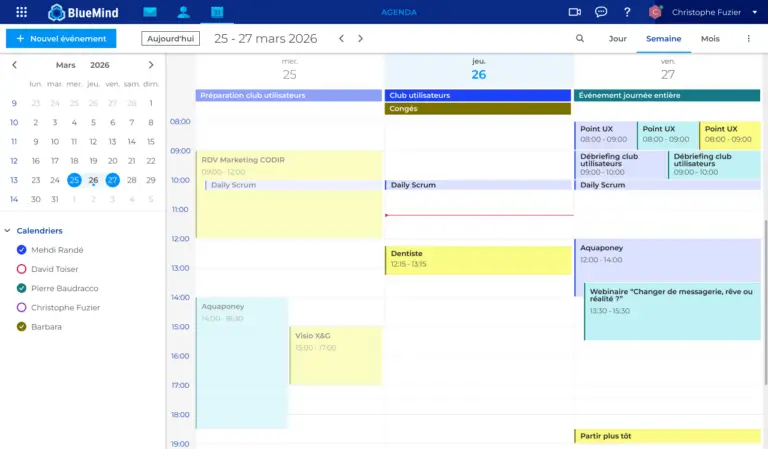The width and height of the screenshot is (768, 449).
Task: Toggle David Toiser calendar
Action: click(22, 269)
